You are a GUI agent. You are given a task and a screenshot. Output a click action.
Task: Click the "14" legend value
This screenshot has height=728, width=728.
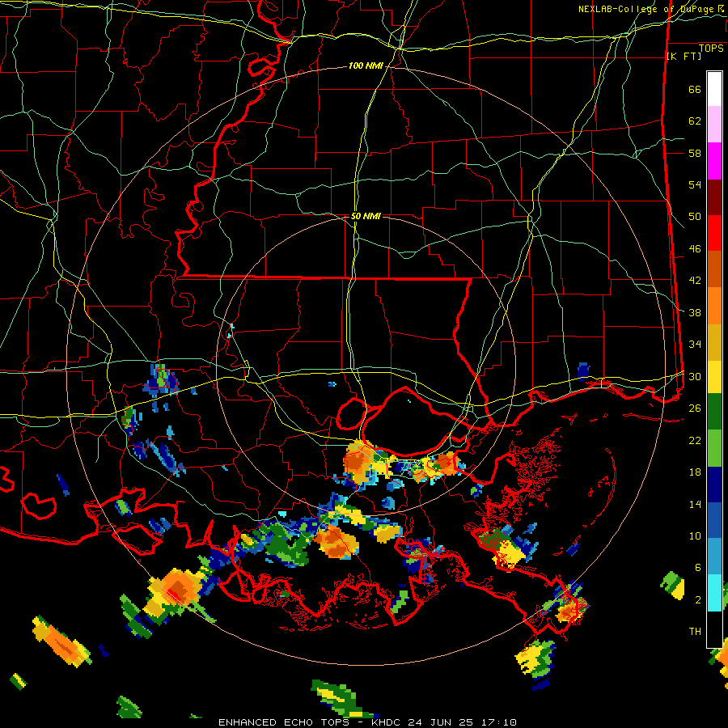tap(695, 504)
